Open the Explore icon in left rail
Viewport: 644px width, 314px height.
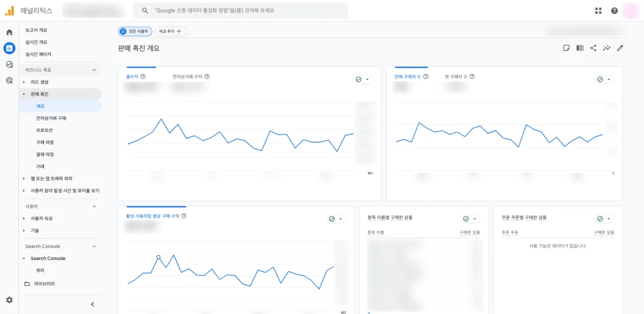coord(9,64)
